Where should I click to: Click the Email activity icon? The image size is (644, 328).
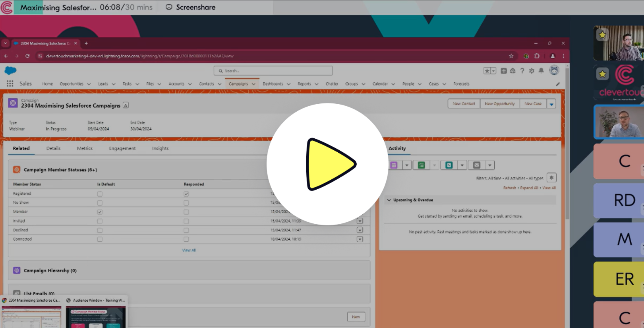click(x=477, y=165)
